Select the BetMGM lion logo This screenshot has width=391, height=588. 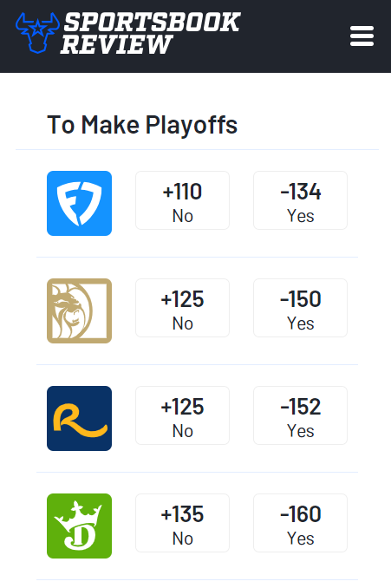click(79, 310)
